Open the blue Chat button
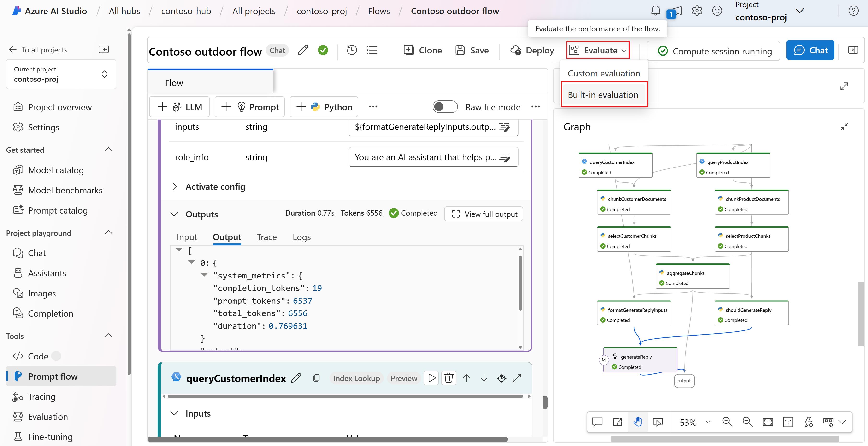Screen dimensions: 868x446 point(810,50)
